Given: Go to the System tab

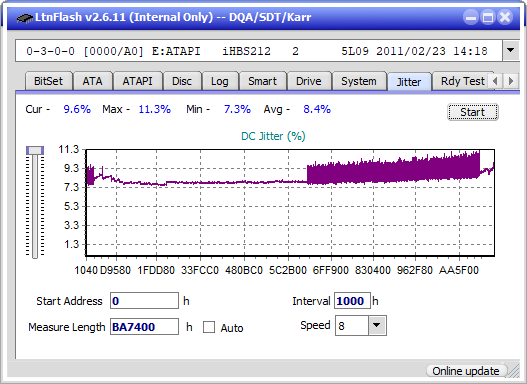Looking at the screenshot, I should click(359, 81).
